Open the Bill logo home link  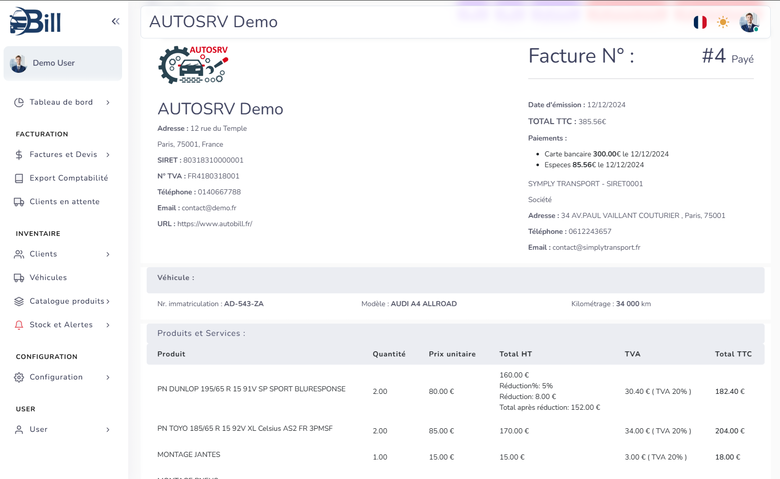coord(35,21)
